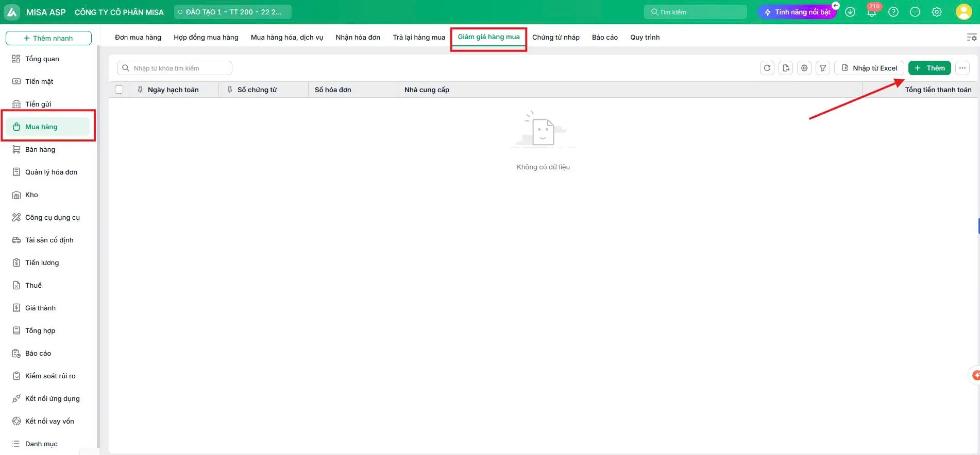
Task: Click the export file icon
Action: pos(786,68)
